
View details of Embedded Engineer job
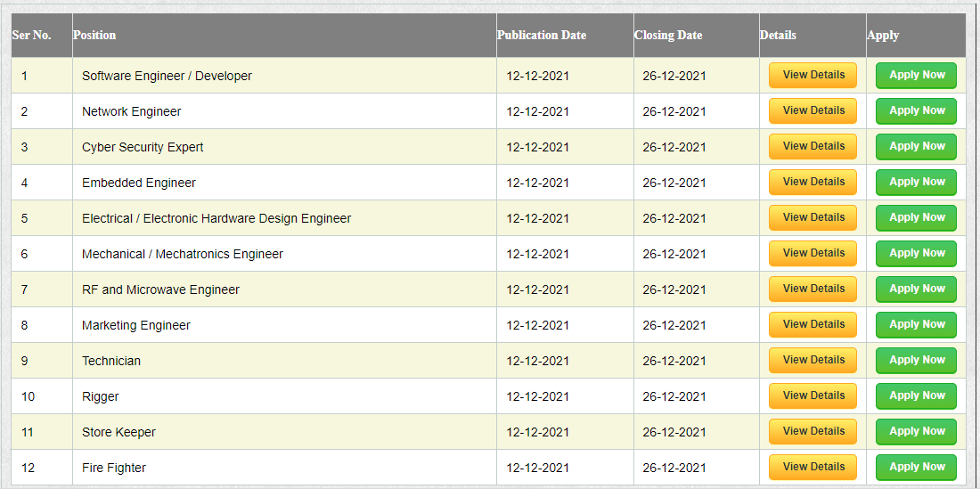[x=813, y=183]
